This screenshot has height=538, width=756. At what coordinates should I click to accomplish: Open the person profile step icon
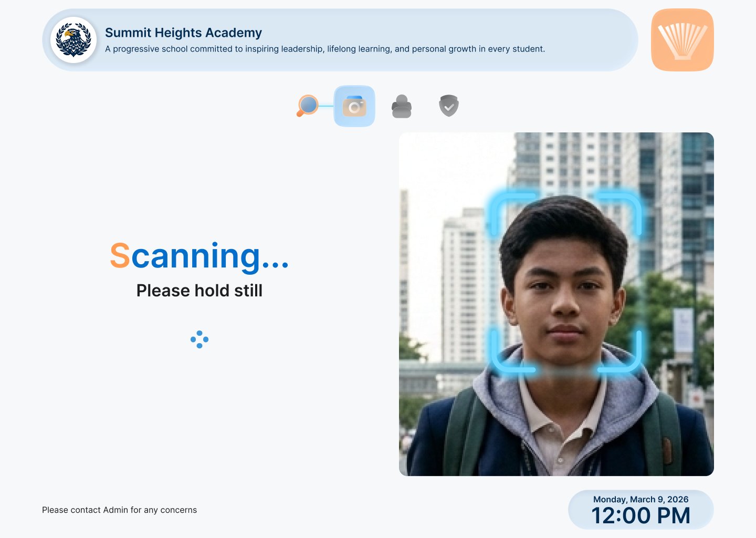[x=402, y=106]
